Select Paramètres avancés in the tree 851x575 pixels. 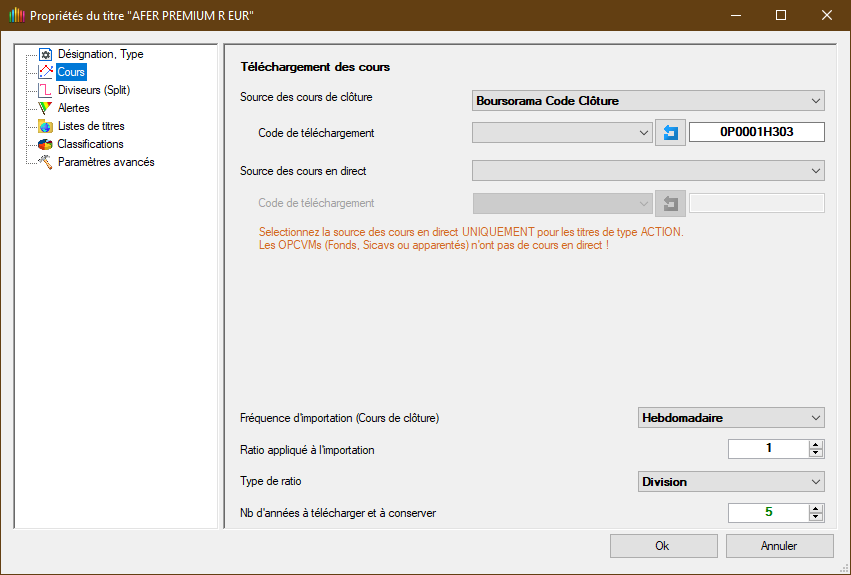click(106, 162)
